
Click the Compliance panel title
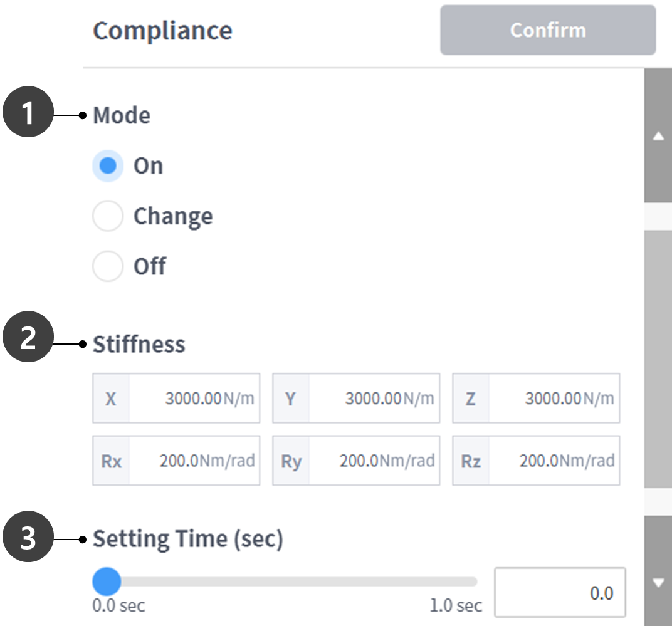162,31
